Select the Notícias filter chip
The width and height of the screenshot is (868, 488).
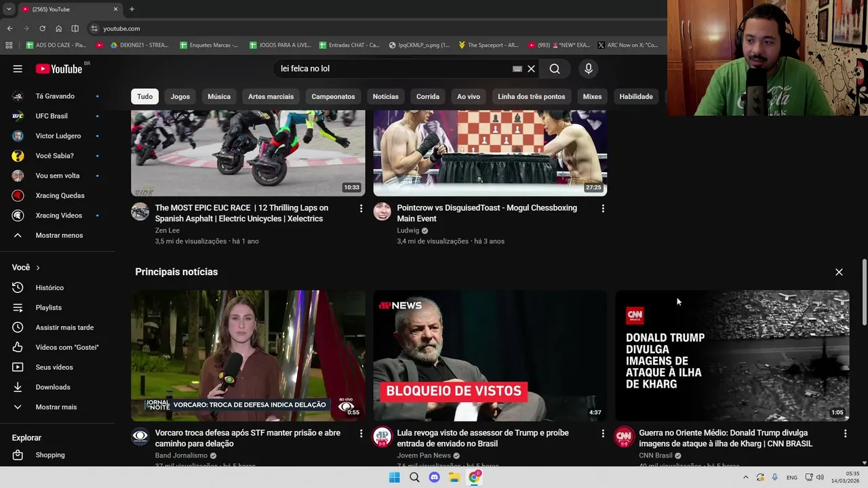click(x=385, y=96)
